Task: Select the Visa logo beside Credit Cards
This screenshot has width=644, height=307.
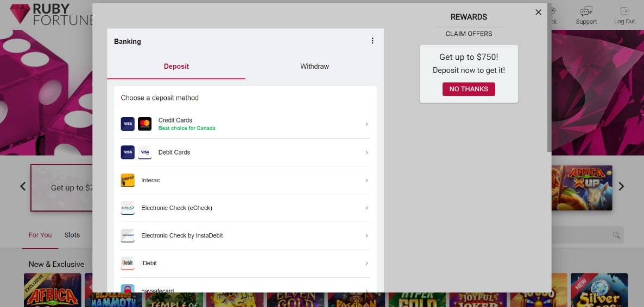Action: 128,124
